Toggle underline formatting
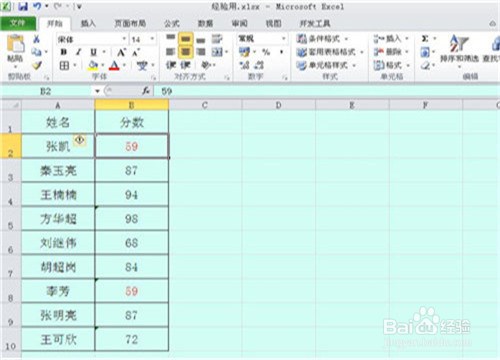 (x=94, y=52)
